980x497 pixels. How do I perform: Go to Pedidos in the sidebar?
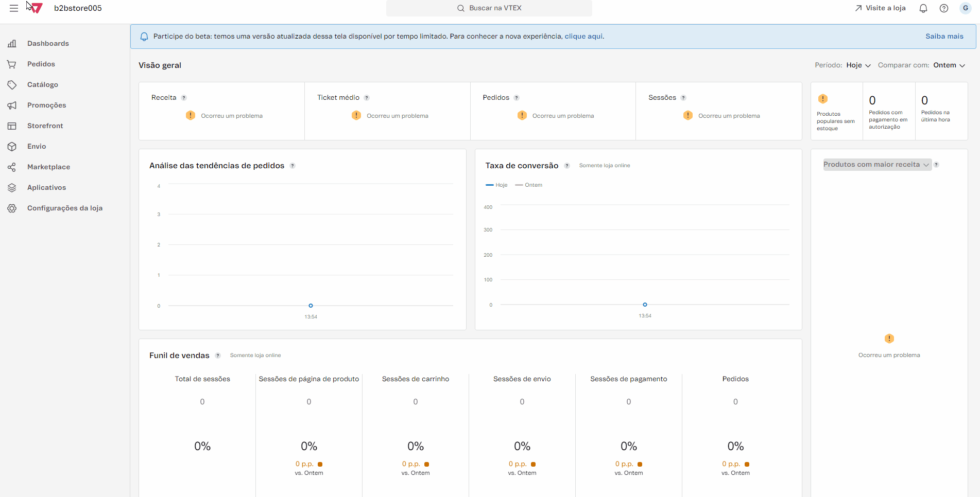41,64
